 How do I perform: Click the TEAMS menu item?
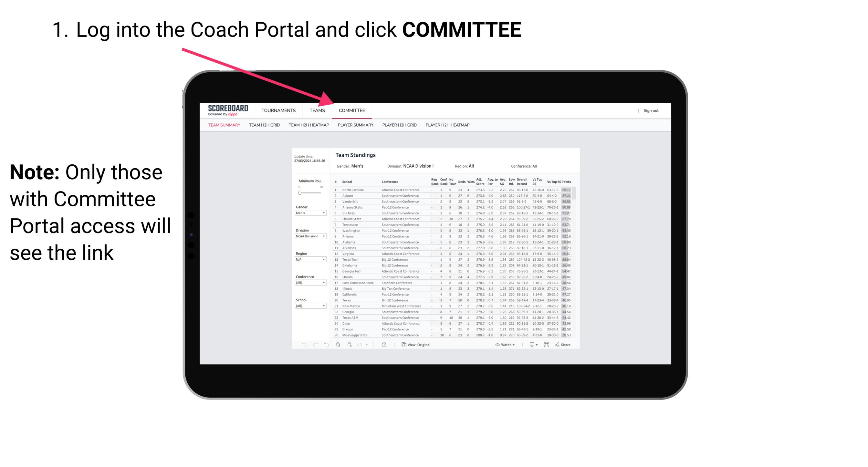pos(318,110)
